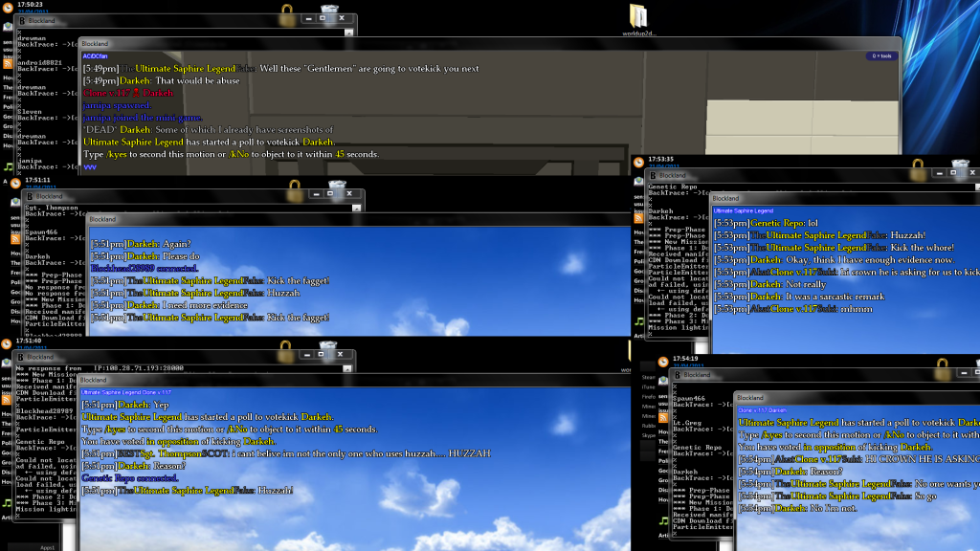Click the clock gadget showing 17:51:40
Image resolution: width=980 pixels, height=551 pixels.
[x=7, y=343]
